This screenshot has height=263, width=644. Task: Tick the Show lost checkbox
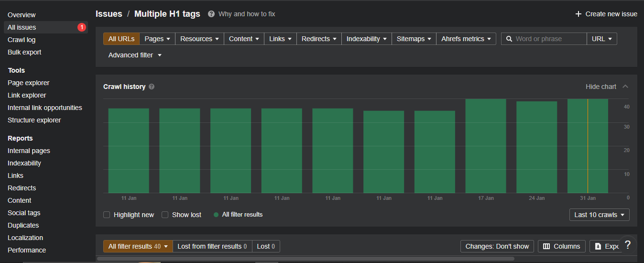(x=165, y=215)
